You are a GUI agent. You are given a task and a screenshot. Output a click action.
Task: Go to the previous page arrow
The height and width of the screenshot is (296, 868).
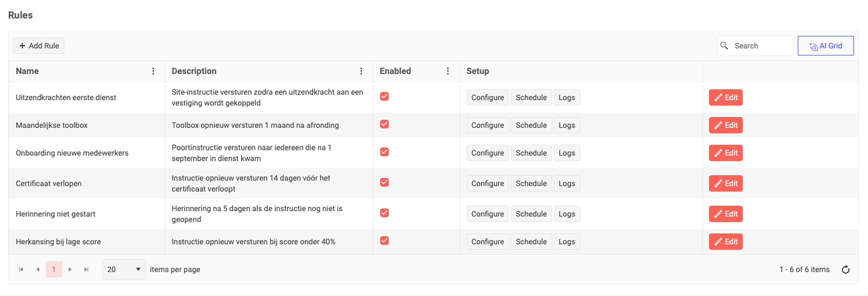point(37,269)
